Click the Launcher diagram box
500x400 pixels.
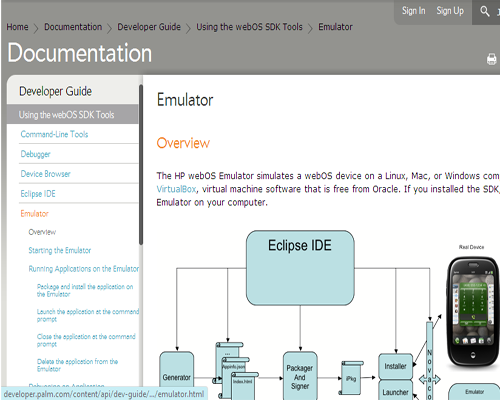point(395,390)
